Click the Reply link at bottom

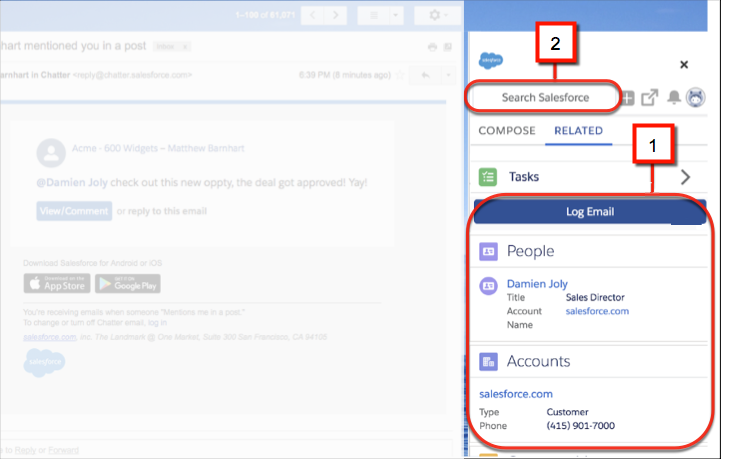25,450
